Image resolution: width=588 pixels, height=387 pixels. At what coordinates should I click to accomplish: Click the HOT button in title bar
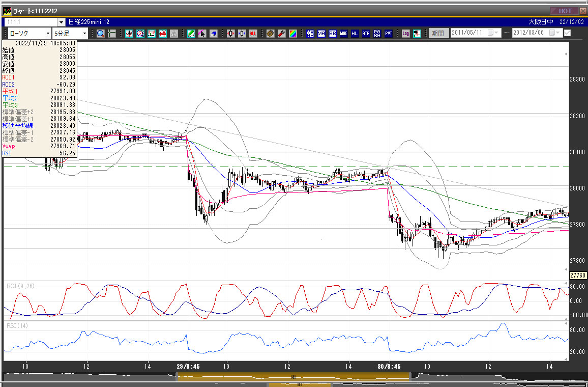[565, 11]
